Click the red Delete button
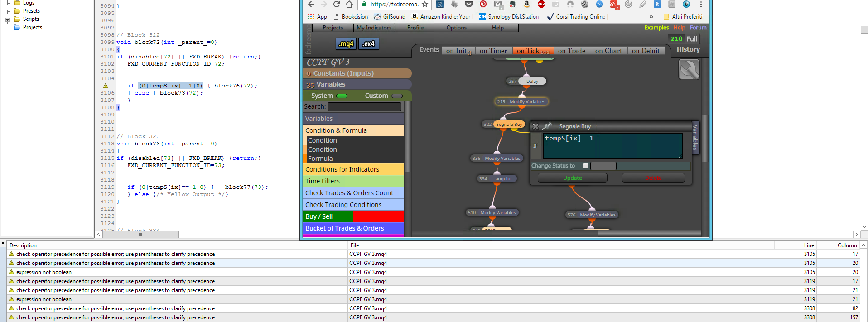Viewport: 868px width, 322px height. coord(653,178)
